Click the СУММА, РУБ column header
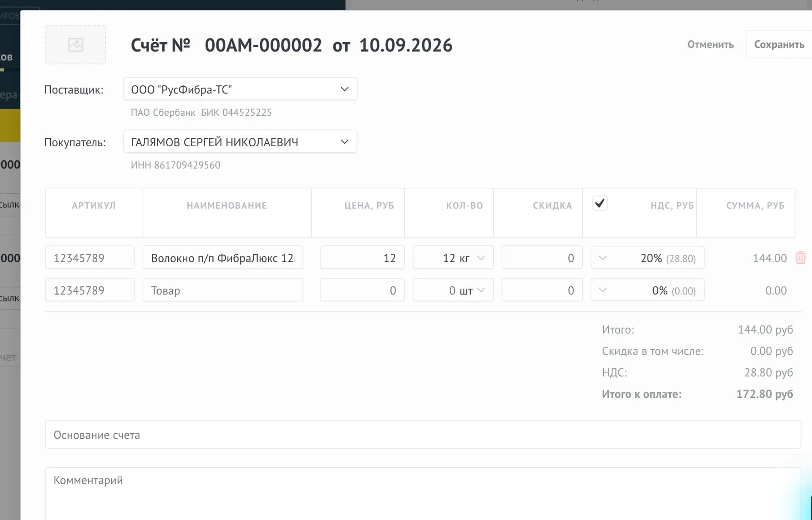812x520 pixels. coord(755,205)
